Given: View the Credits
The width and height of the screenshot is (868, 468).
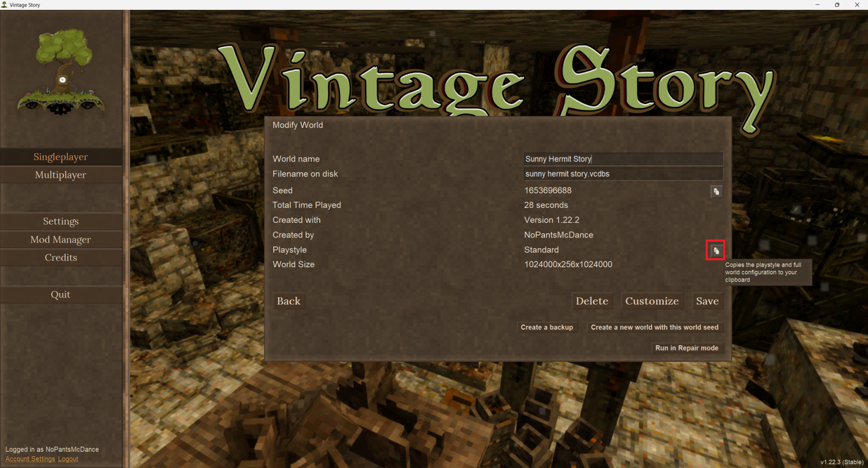Looking at the screenshot, I should [x=61, y=257].
